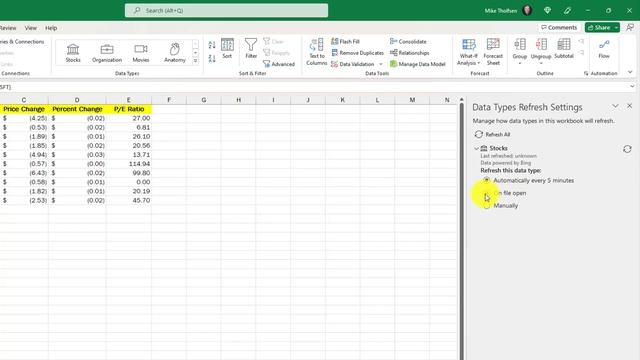Click the Share button
640x360 pixels.
(x=599, y=27)
